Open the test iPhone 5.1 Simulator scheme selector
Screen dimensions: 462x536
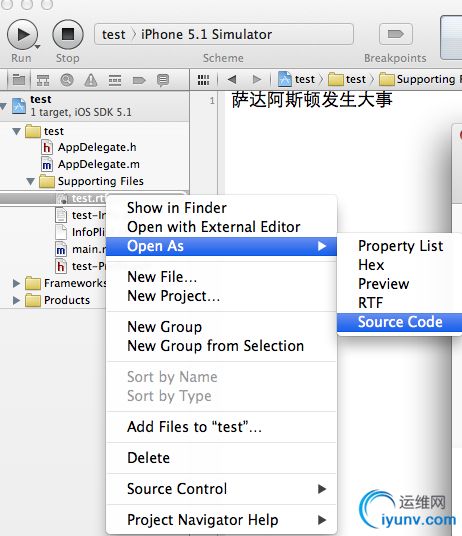224,34
